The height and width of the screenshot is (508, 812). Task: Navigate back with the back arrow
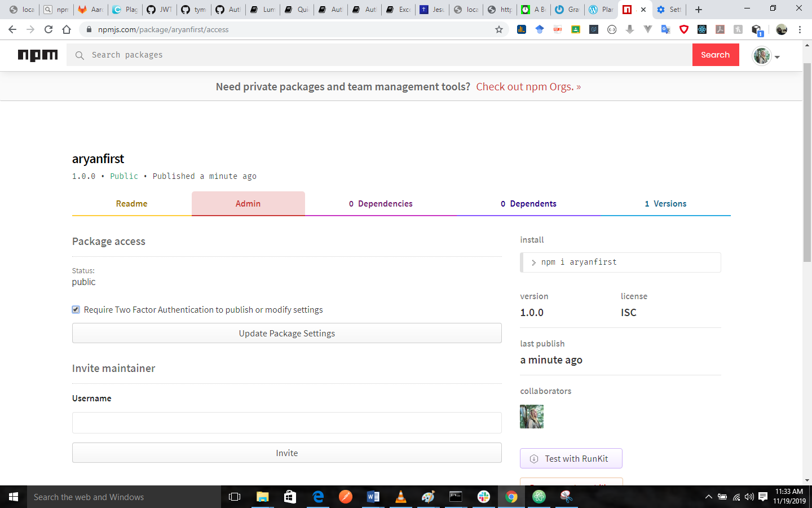click(12, 29)
